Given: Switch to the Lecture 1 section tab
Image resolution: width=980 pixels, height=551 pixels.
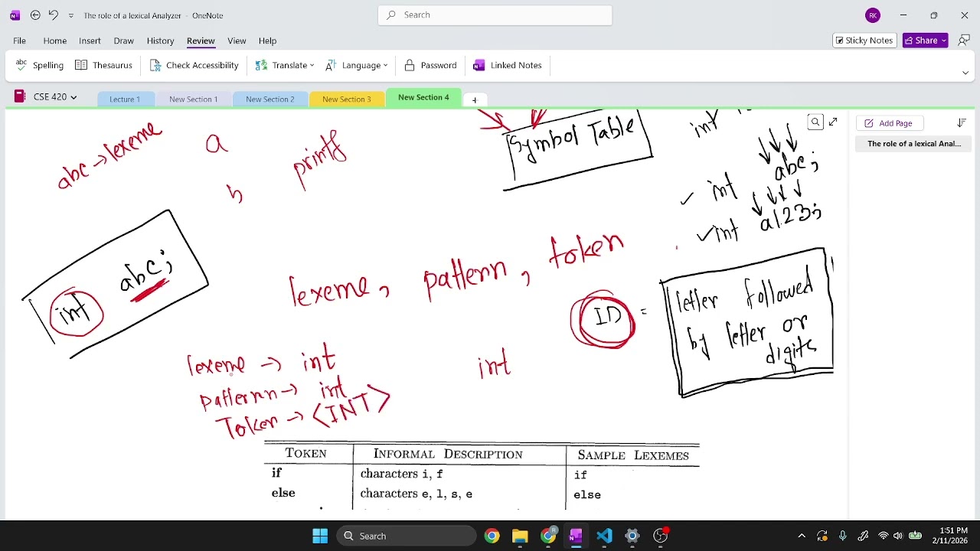Looking at the screenshot, I should (x=125, y=99).
